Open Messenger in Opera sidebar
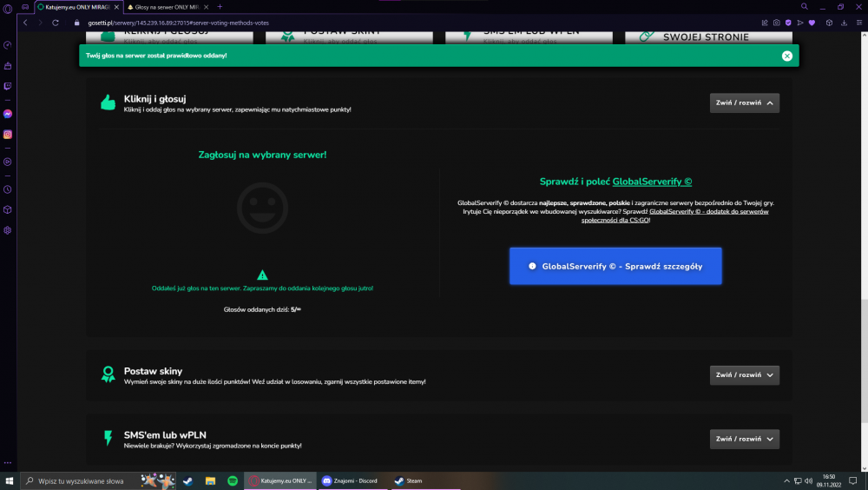Image resolution: width=868 pixels, height=490 pixels. (x=8, y=114)
